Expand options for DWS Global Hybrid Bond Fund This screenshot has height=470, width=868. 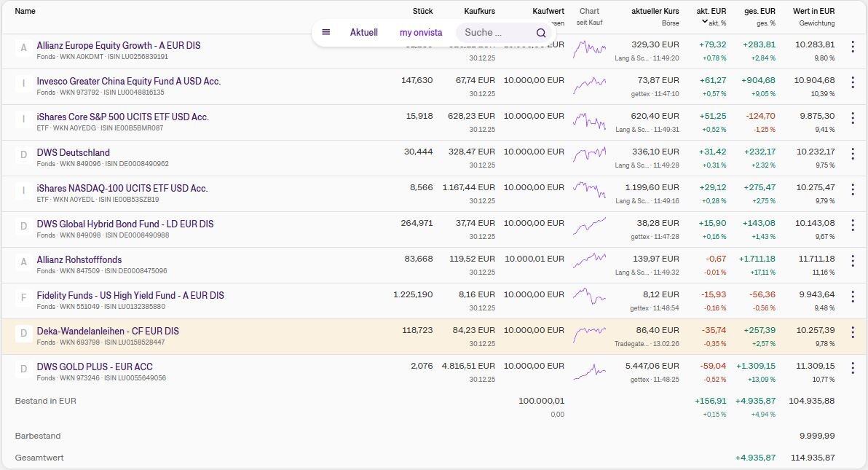pos(853,225)
